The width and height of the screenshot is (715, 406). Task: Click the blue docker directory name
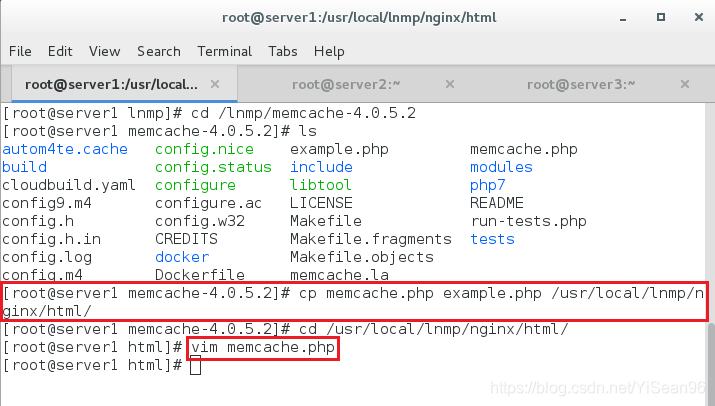(x=182, y=257)
